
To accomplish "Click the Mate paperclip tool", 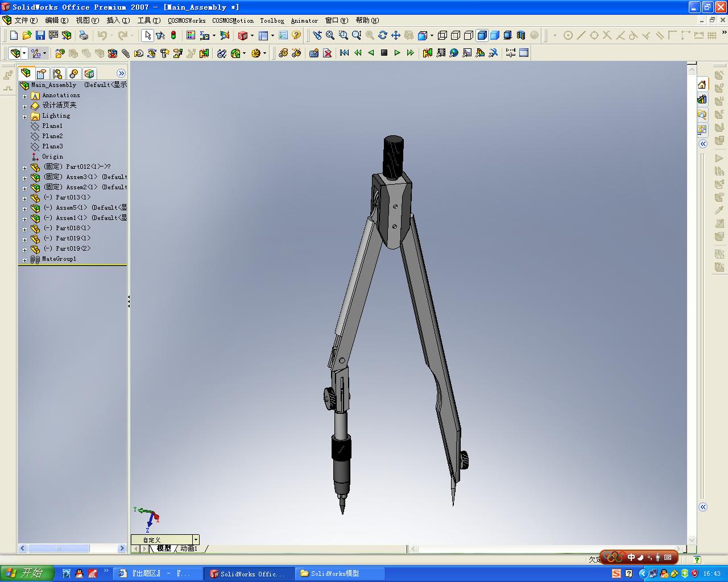I will [x=126, y=53].
